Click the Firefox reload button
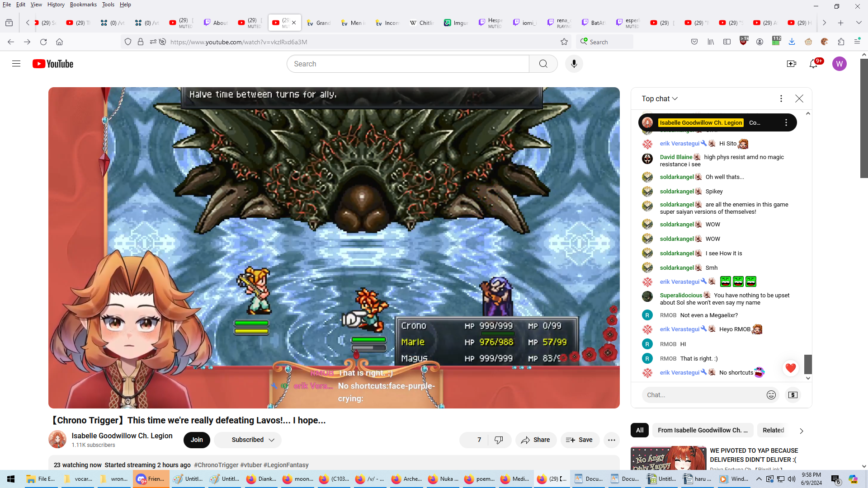Image resolution: width=868 pixels, height=488 pixels. (x=43, y=42)
